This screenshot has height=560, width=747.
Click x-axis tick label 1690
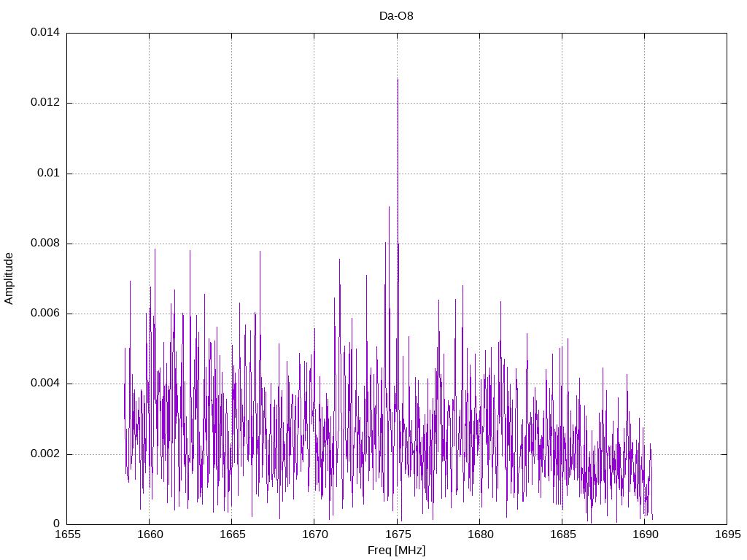pos(645,534)
